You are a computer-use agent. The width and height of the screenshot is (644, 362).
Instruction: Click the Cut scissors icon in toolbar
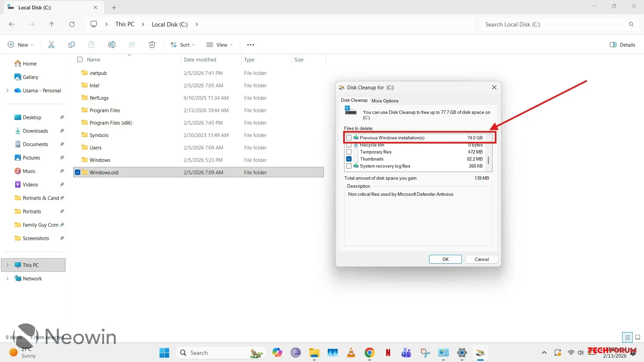[x=51, y=45]
